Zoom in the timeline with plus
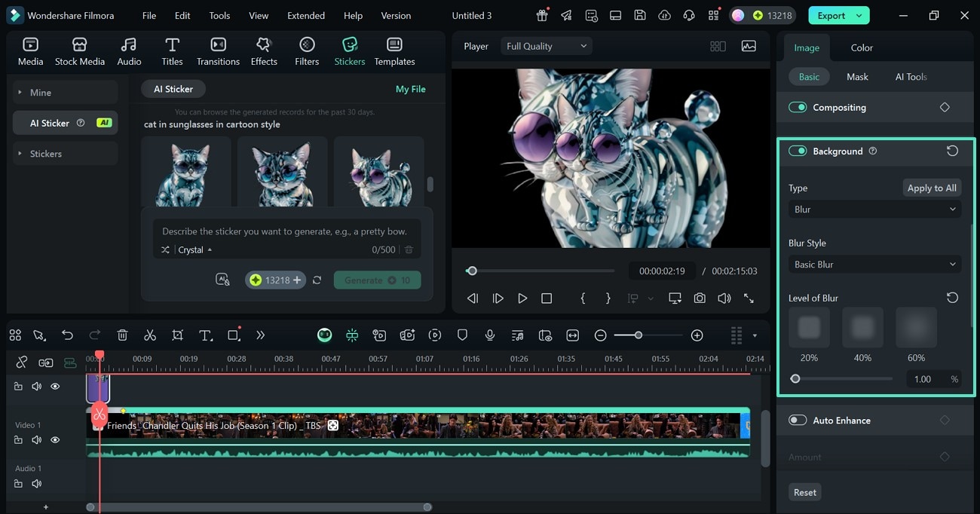 pos(697,335)
